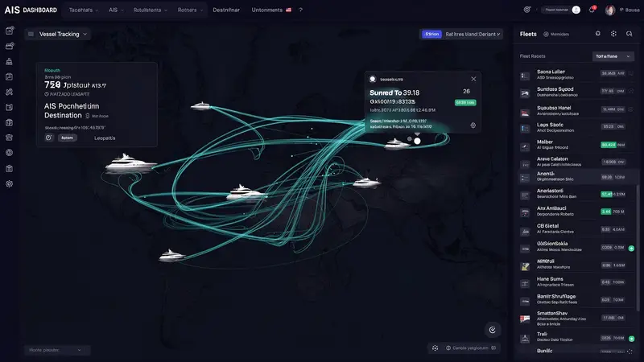Open the Toite/Tane sort dropdown

[x=613, y=56]
